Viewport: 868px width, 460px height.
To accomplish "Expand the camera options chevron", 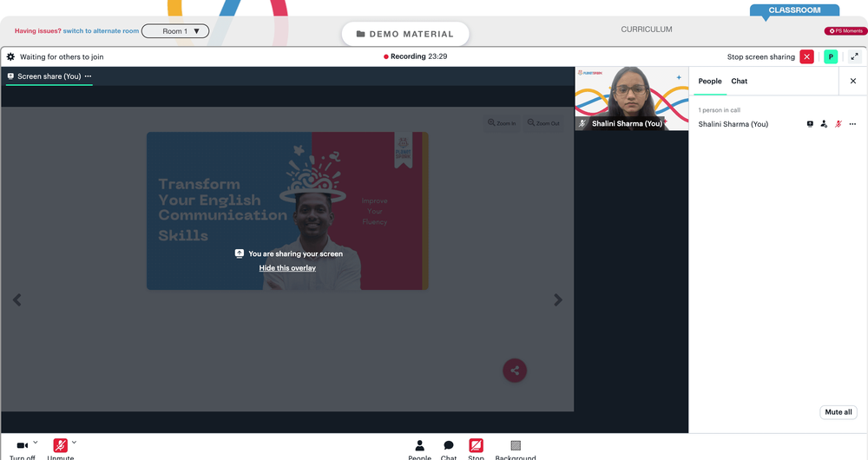I will pos(36,443).
